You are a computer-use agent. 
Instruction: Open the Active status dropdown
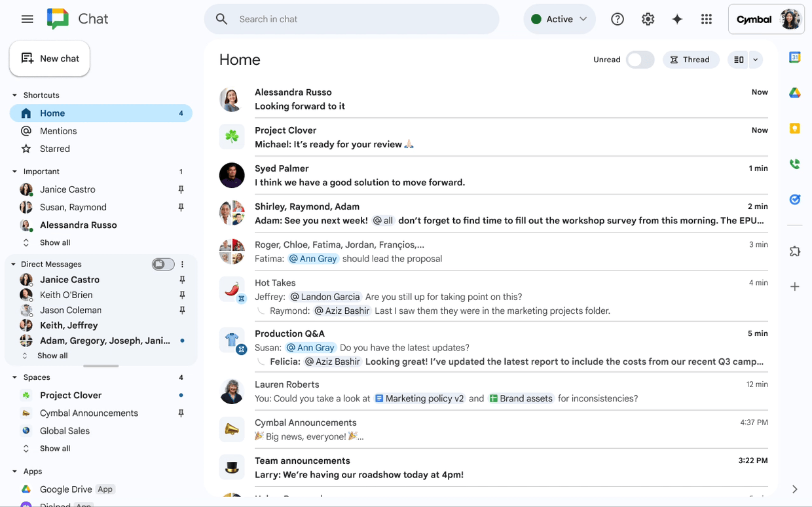[x=559, y=19]
